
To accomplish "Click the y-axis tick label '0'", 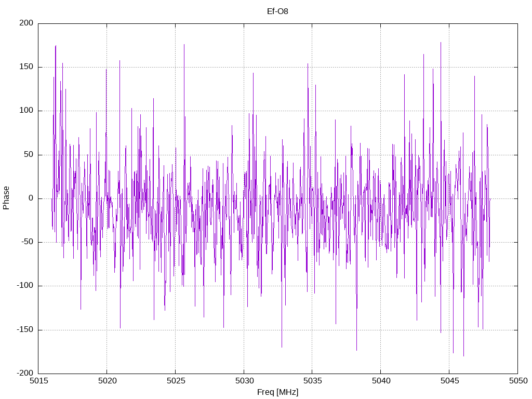I will (x=31, y=198).
